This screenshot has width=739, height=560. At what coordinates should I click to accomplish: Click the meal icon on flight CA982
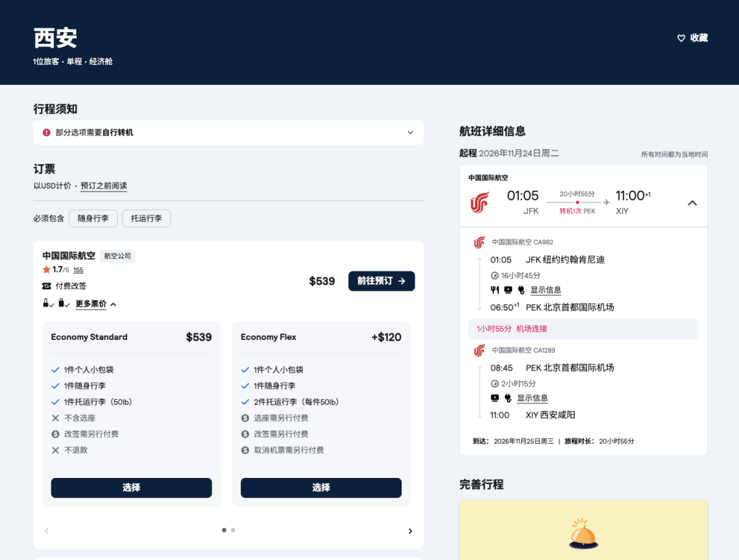[x=495, y=290]
